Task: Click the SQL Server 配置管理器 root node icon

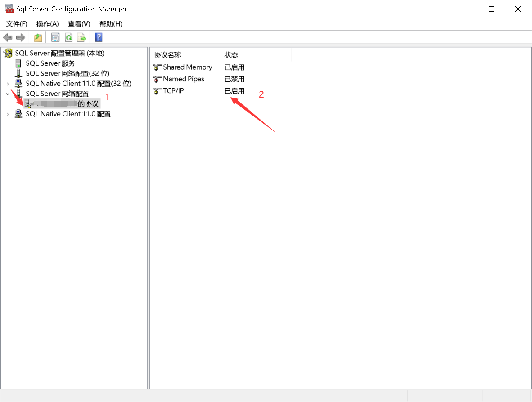Action: pos(9,53)
